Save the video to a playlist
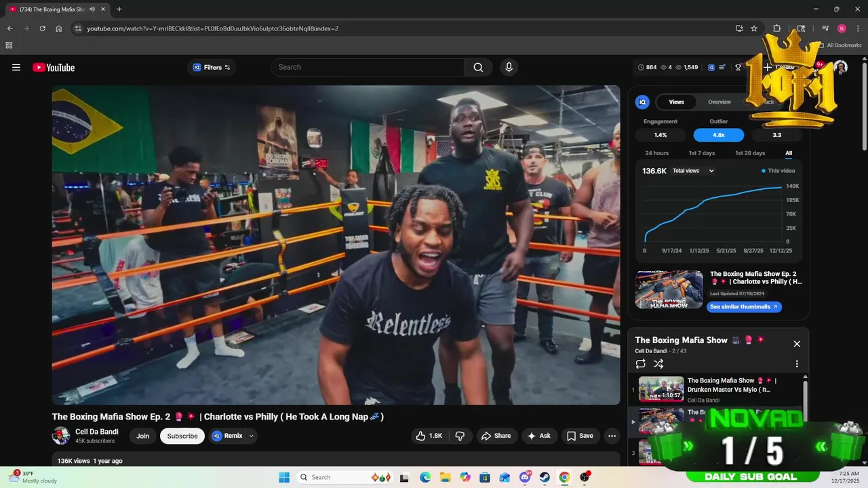This screenshot has width=868, height=488. tap(580, 436)
